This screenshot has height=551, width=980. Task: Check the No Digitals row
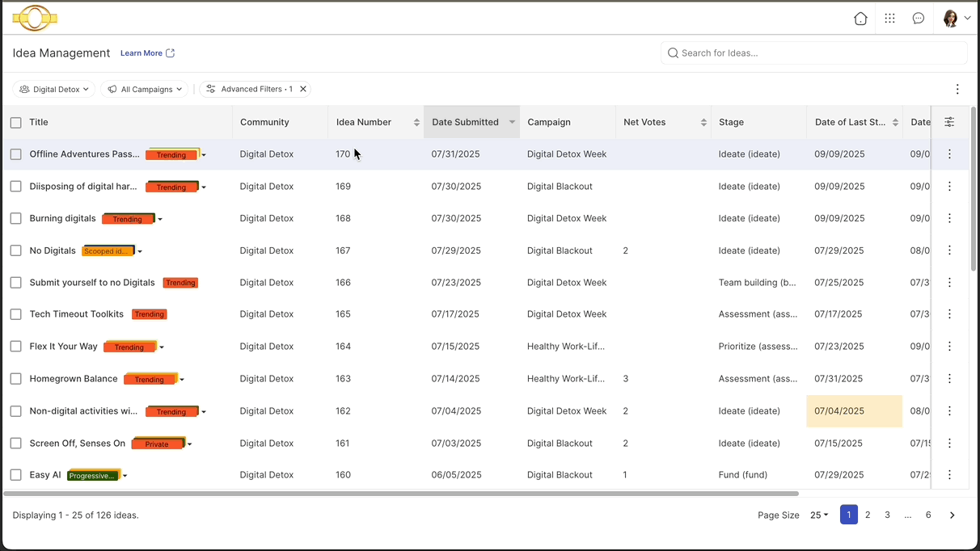[x=16, y=250]
